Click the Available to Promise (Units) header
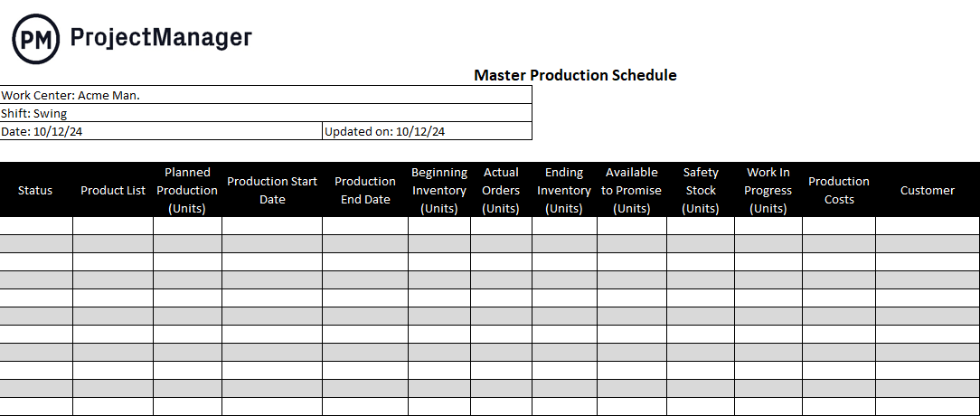The height and width of the screenshot is (416, 980). [632, 190]
